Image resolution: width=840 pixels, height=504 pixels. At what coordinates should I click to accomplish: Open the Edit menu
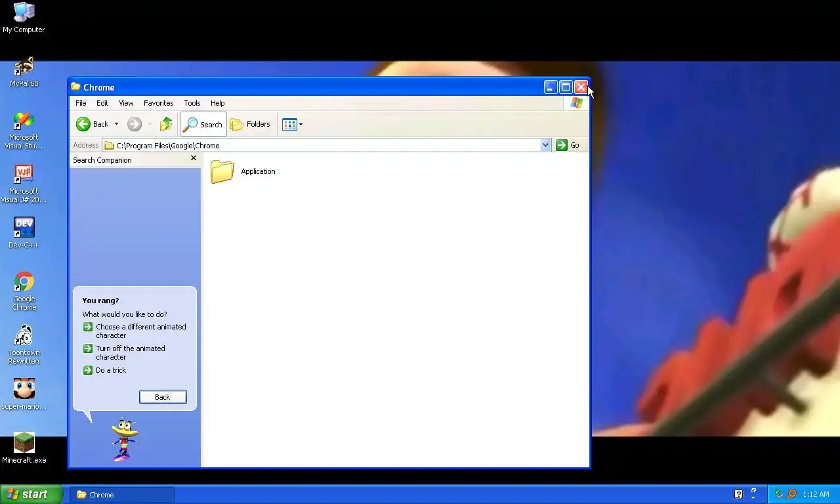pyautogui.click(x=102, y=103)
